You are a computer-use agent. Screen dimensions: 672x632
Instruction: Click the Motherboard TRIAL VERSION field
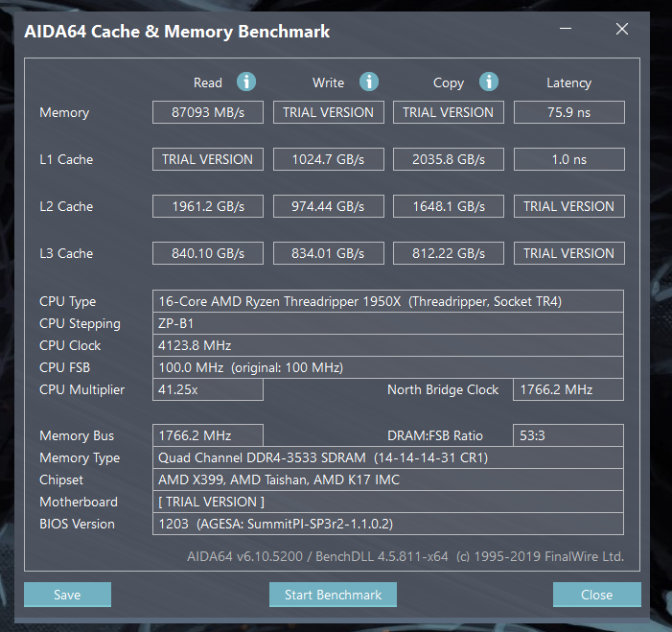tap(388, 502)
